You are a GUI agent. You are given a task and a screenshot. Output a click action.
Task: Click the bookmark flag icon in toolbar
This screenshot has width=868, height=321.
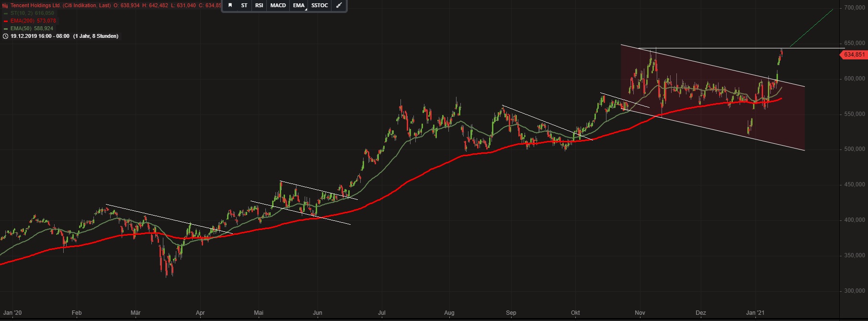[x=230, y=5]
